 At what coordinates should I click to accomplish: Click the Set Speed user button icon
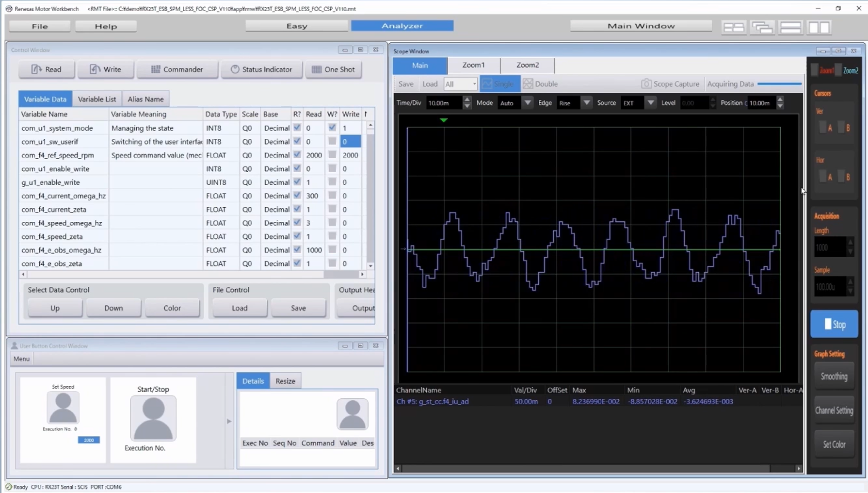63,407
